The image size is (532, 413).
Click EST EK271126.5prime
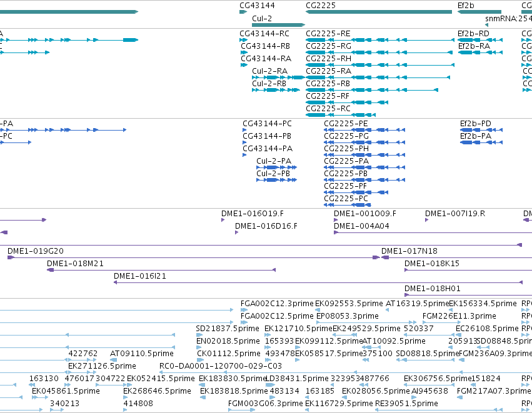tap(102, 367)
